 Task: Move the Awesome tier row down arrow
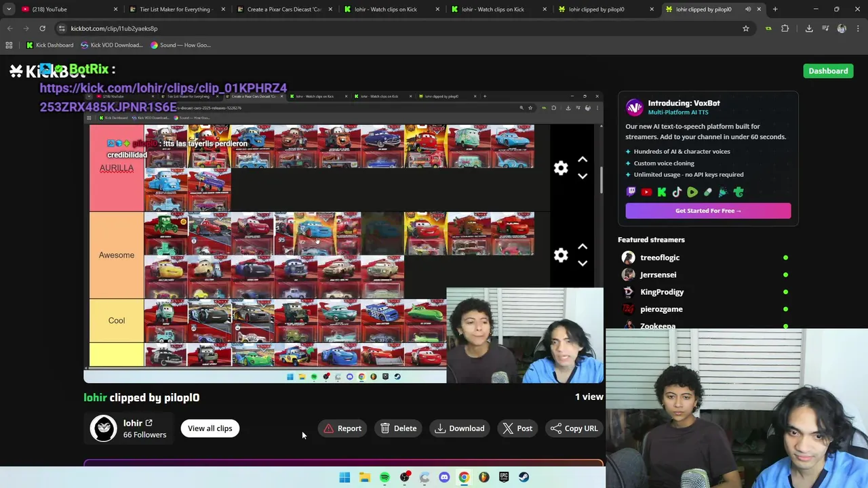tap(583, 263)
